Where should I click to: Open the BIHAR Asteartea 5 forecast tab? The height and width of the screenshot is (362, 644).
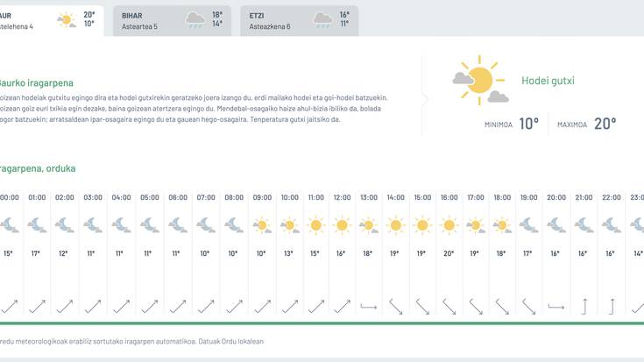click(172, 21)
